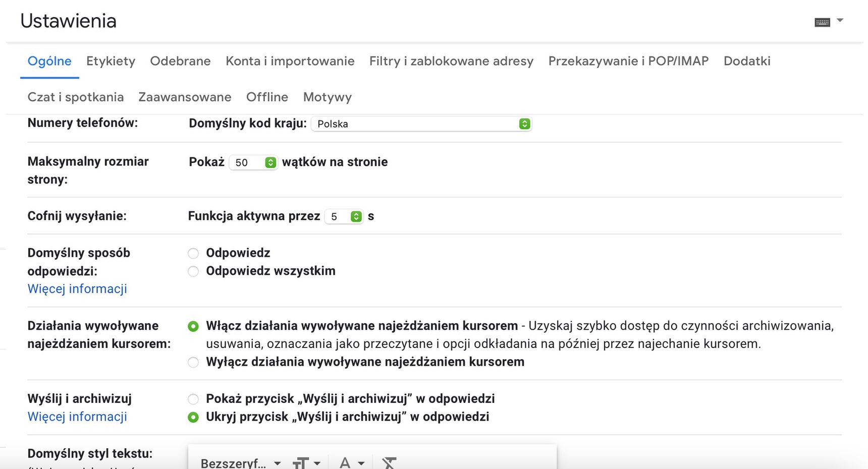Viewport: 868px width, 469px height.
Task: Click the text size icon
Action: pos(300,463)
